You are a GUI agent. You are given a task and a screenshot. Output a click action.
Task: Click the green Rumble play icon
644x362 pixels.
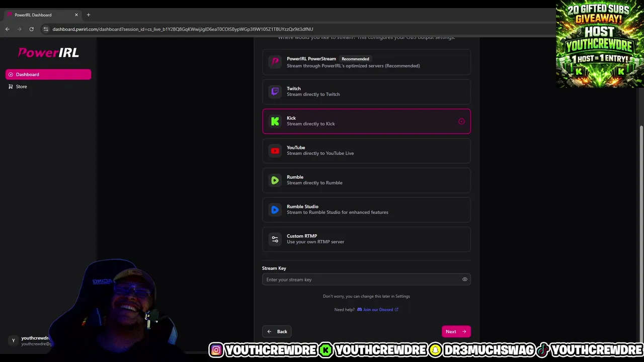275,180
